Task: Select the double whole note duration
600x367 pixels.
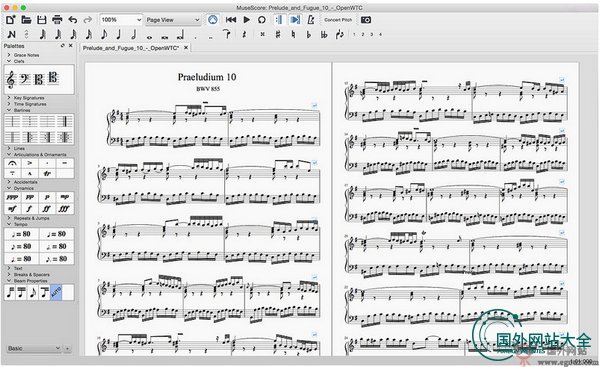Action: pos(165,37)
